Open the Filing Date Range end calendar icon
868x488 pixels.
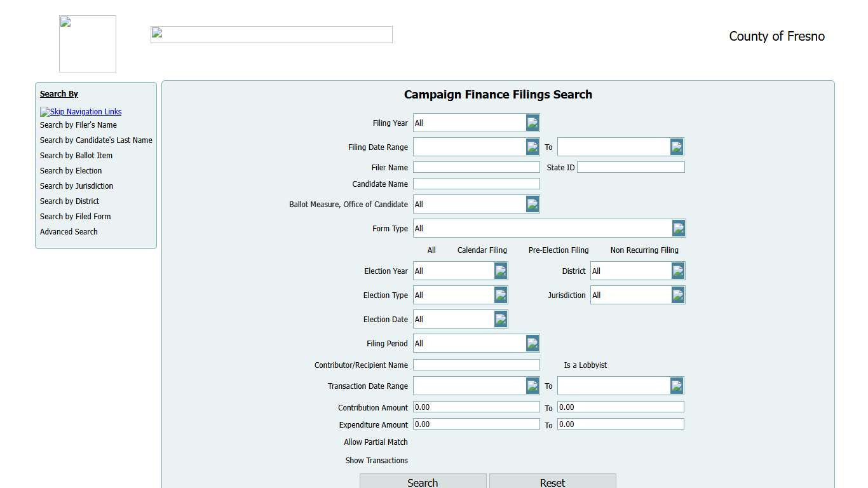pyautogui.click(x=677, y=147)
